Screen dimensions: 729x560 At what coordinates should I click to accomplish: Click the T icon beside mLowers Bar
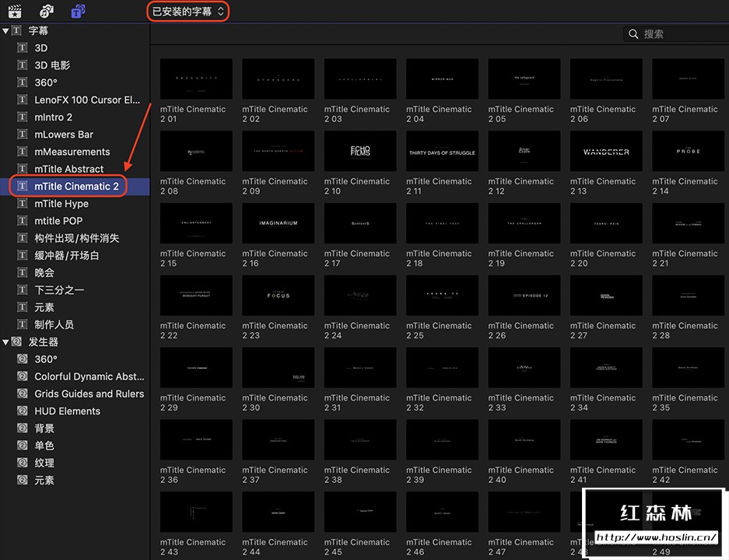[23, 134]
